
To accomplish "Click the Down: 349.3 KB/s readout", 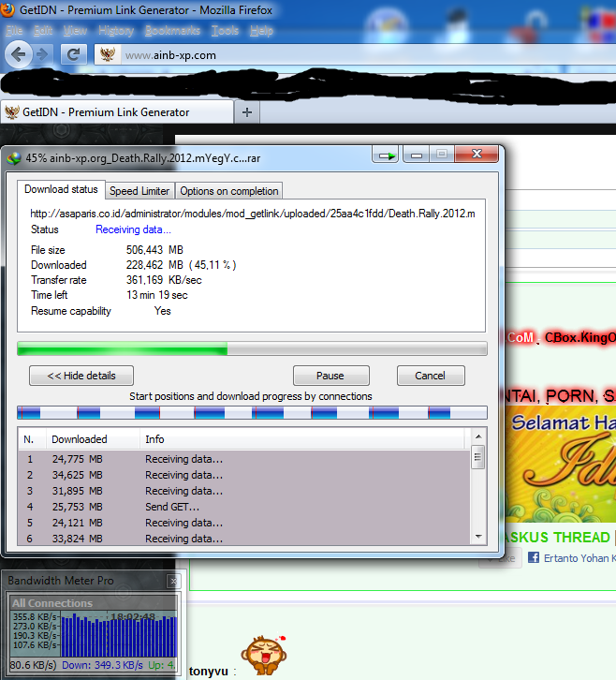I will pos(102,665).
